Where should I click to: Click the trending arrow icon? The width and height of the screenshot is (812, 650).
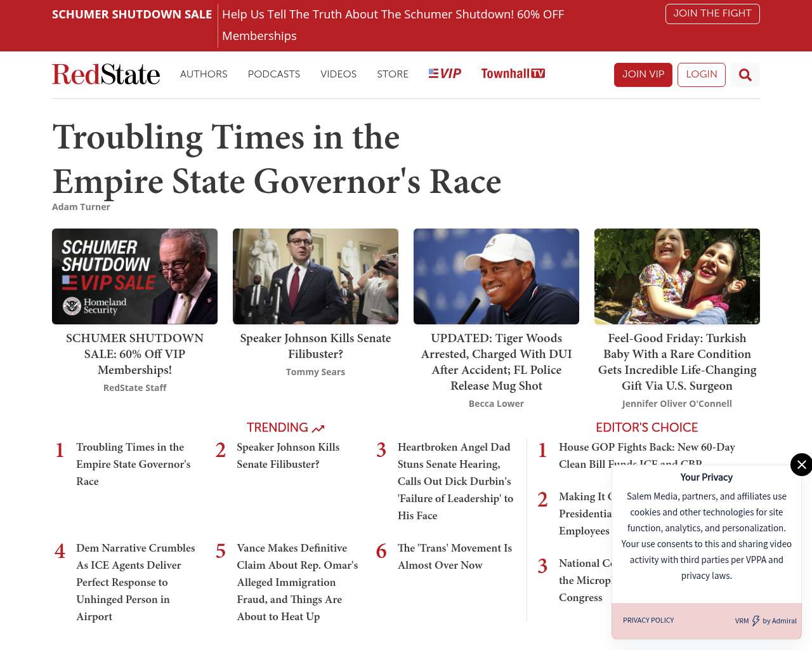pos(318,428)
